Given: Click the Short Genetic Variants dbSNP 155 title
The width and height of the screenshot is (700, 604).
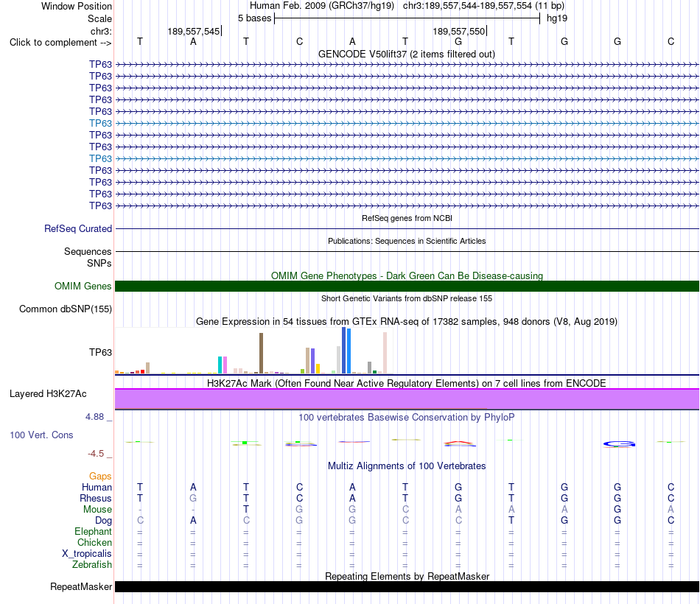Looking at the screenshot, I should (x=407, y=298).
